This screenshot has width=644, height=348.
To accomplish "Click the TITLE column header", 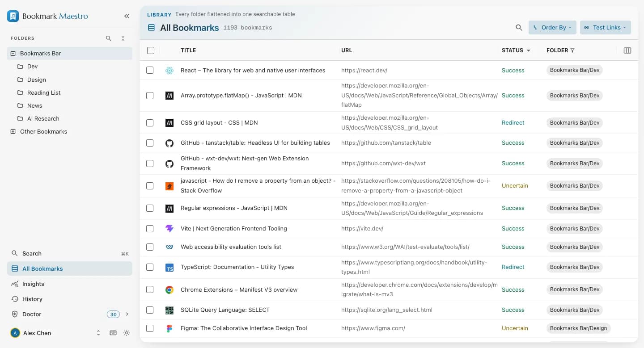I will point(188,50).
